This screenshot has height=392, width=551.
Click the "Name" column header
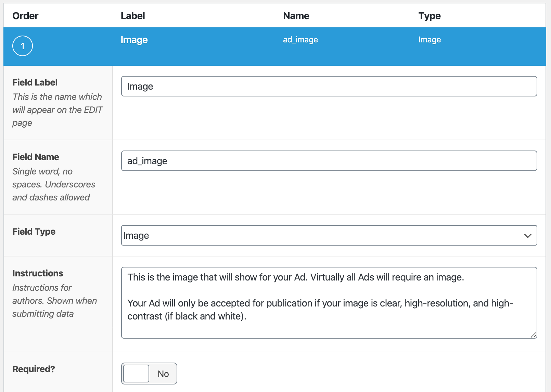pyautogui.click(x=296, y=16)
